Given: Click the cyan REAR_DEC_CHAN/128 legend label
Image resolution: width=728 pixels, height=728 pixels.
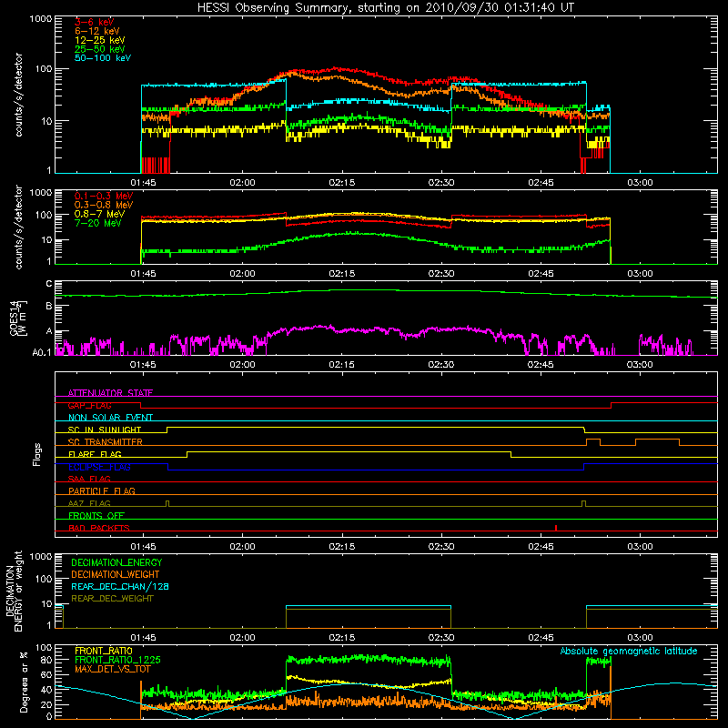Looking at the screenshot, I should point(120,586).
